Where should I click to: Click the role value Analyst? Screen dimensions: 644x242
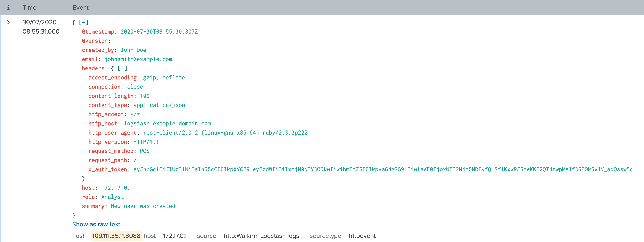click(x=112, y=197)
